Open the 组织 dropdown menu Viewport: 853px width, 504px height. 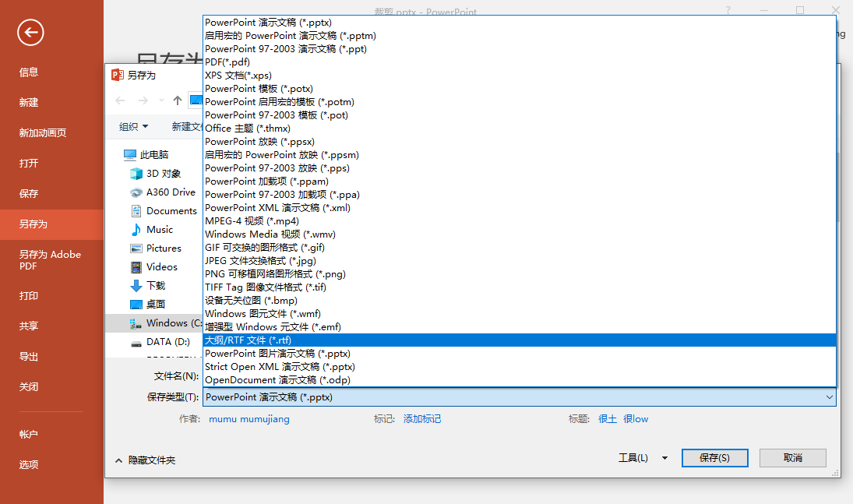pyautogui.click(x=133, y=126)
